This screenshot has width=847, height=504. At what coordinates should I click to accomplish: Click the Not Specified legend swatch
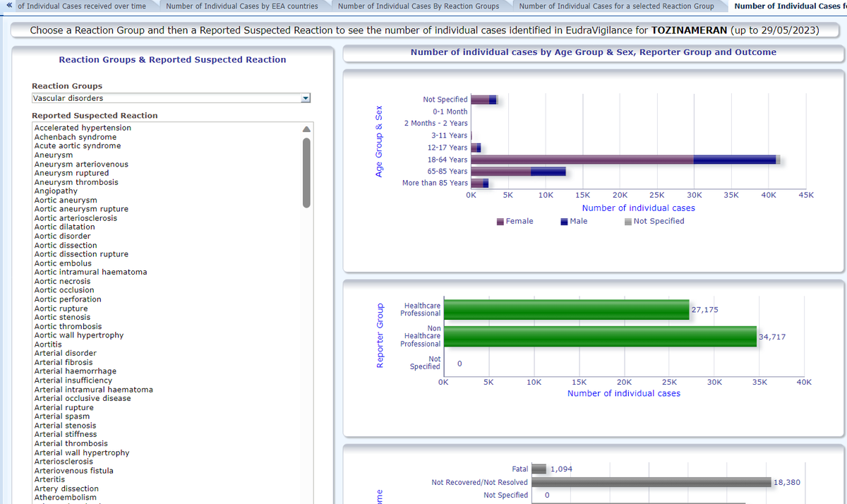628,222
